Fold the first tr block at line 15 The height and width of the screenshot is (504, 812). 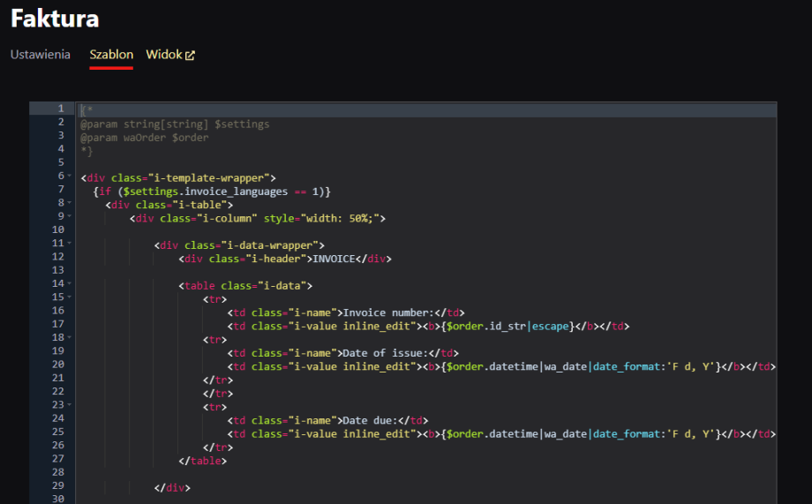click(69, 297)
